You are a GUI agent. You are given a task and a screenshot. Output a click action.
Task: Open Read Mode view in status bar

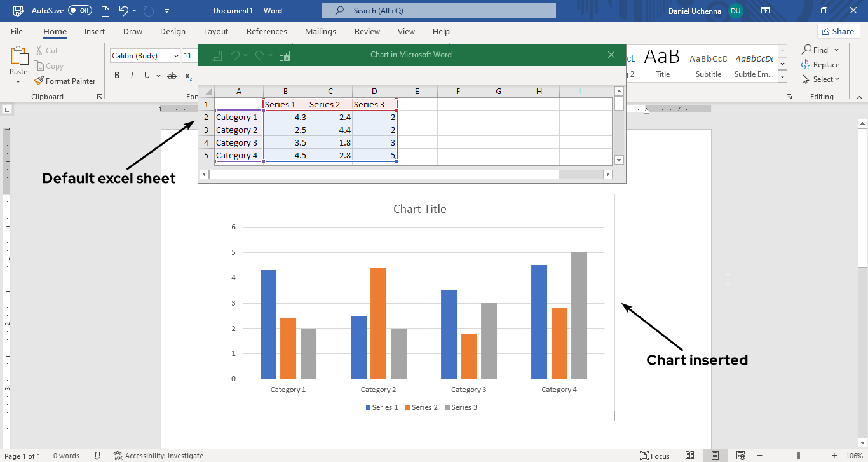690,456
